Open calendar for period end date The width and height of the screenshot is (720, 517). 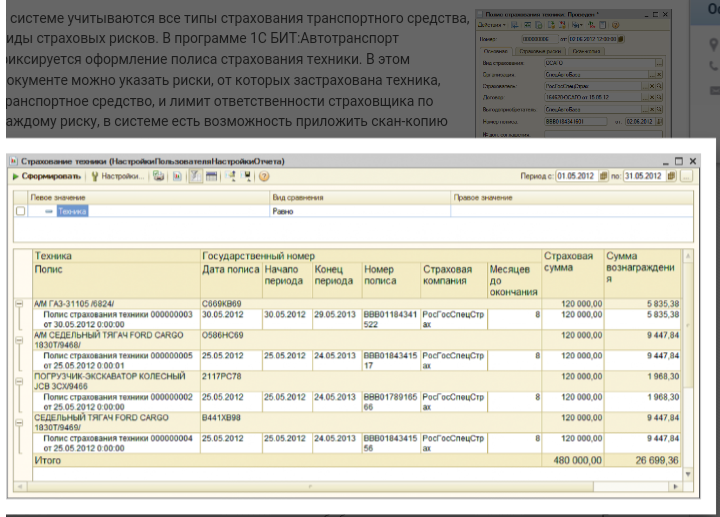pyautogui.click(x=671, y=176)
